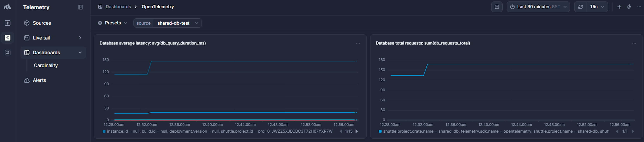Open the Last 30 minutes time range dropdown
Screen dimensions: 644x142
tap(538, 7)
